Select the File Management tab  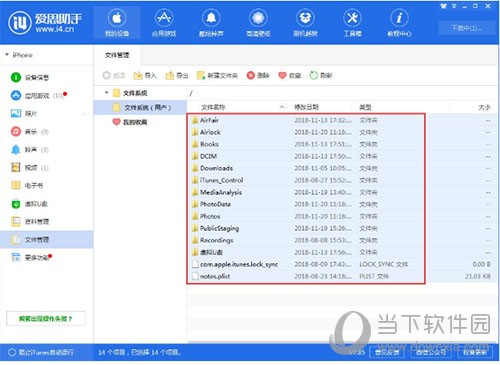pyautogui.click(x=117, y=55)
